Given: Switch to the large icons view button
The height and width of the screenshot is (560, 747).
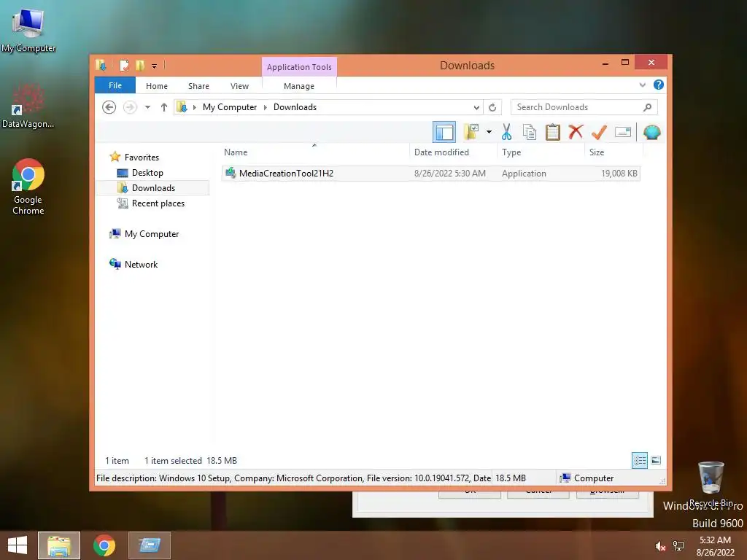Looking at the screenshot, I should click(656, 460).
